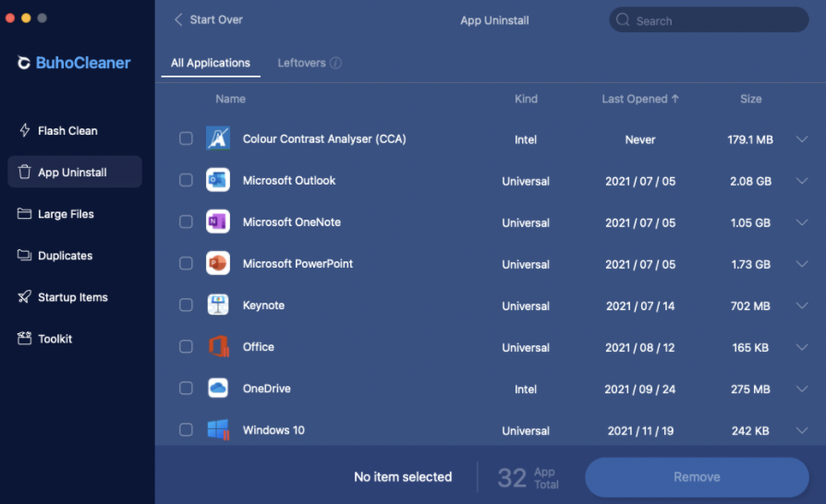
Task: Expand the Microsoft Outlook row chevron
Action: tap(801, 180)
